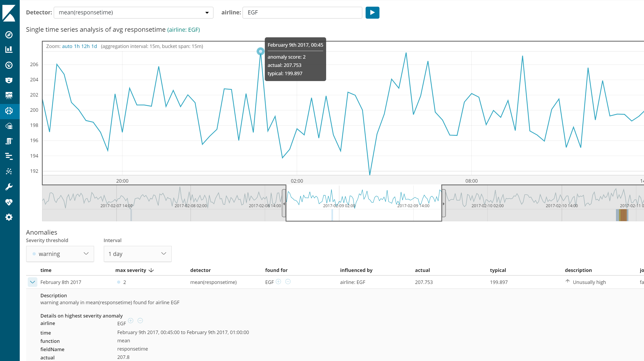Add EGF filter with plus icon in found for column

278,282
